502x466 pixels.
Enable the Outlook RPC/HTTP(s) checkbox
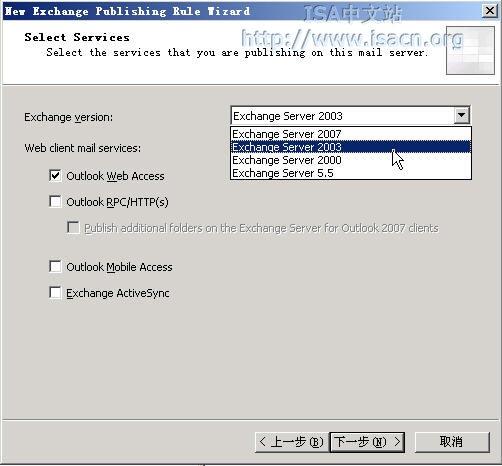[55, 201]
